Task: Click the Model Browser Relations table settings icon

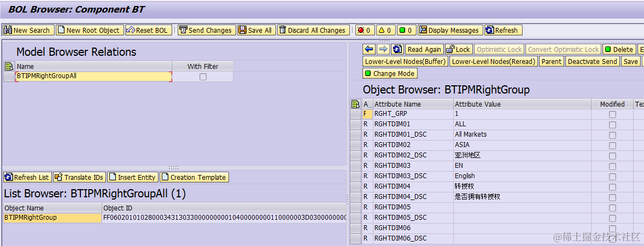Action: [x=9, y=66]
